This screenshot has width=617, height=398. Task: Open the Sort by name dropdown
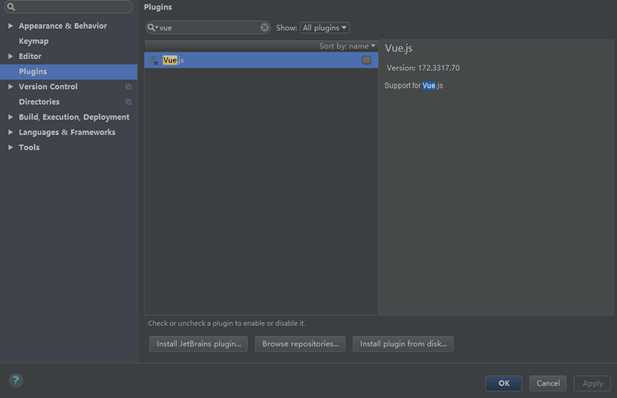click(347, 46)
